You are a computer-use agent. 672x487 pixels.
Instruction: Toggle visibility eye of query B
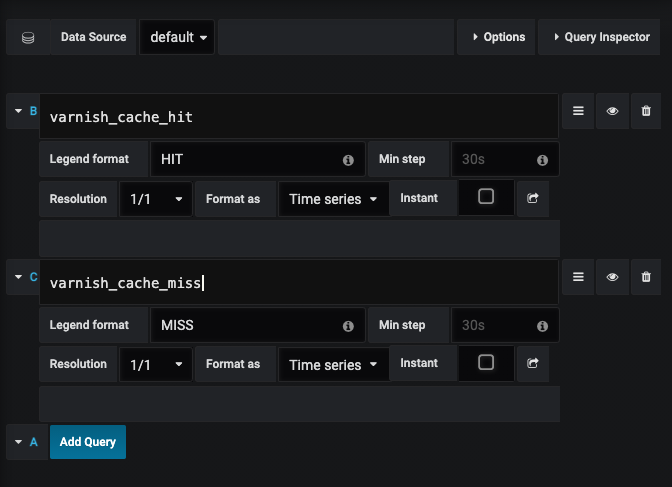point(612,111)
